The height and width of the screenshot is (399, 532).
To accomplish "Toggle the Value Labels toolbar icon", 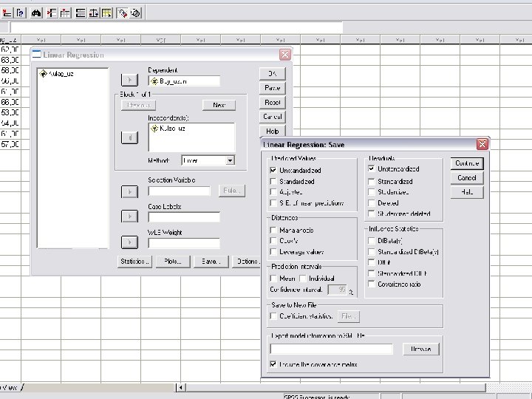I will [x=123, y=13].
